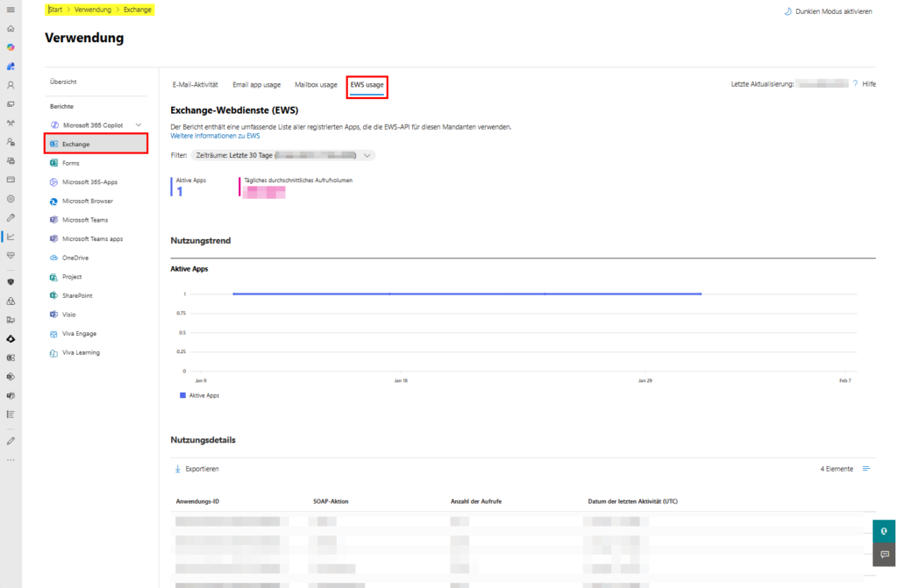Click the Exportieren button
The image size is (898, 588).
(197, 469)
